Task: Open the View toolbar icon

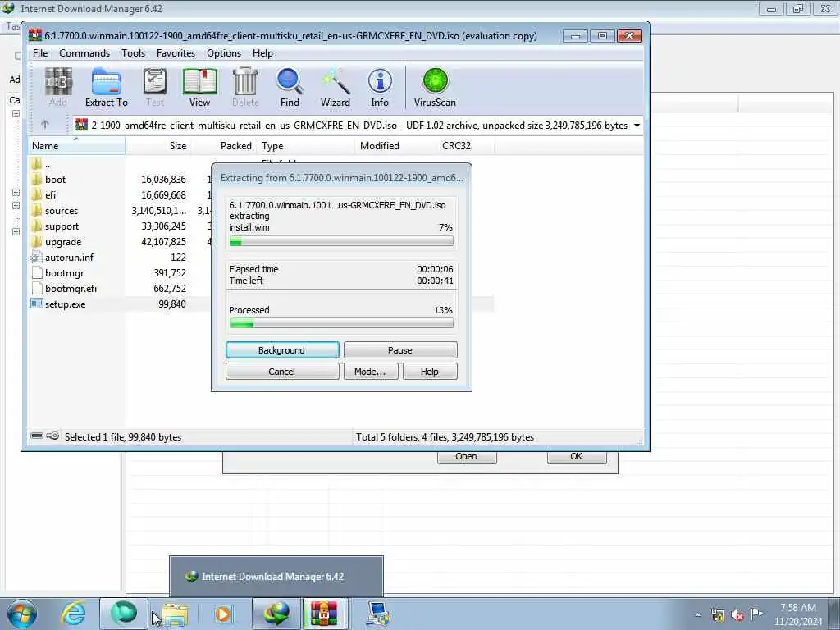Action: coord(199,87)
